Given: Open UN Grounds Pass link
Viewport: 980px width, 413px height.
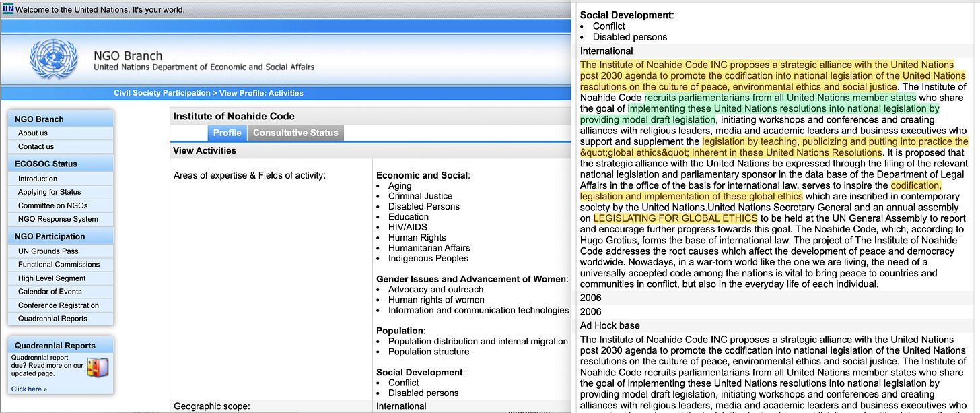Looking at the screenshot, I should pos(48,251).
